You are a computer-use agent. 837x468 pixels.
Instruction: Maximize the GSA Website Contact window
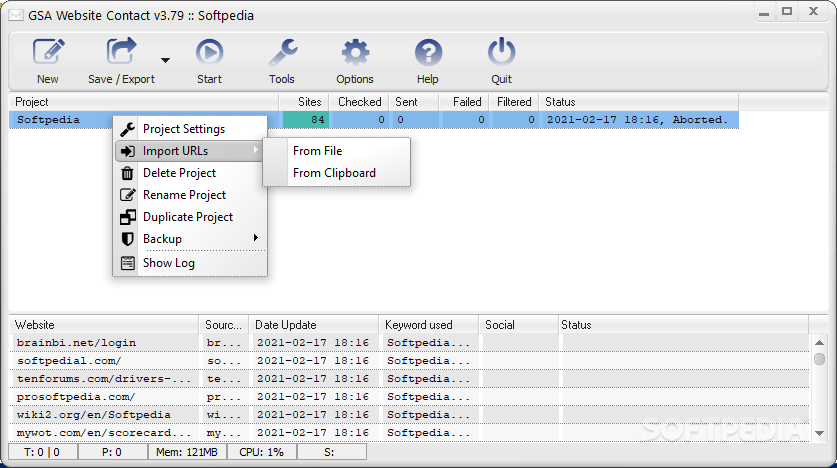pos(787,11)
